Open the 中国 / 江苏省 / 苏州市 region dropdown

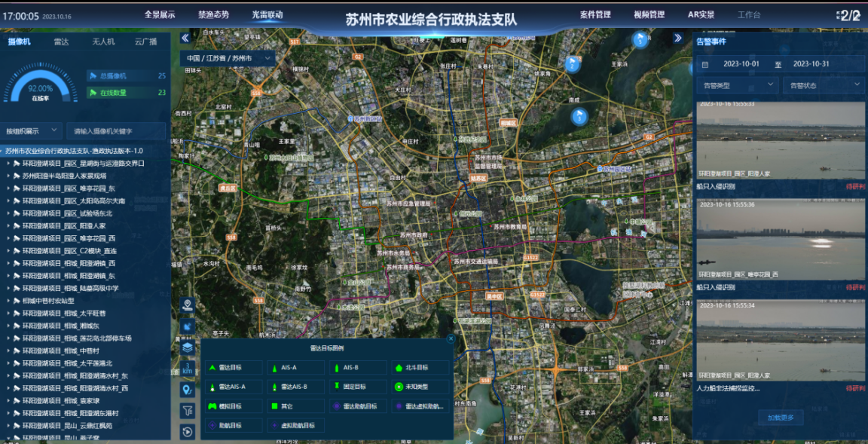[227, 58]
